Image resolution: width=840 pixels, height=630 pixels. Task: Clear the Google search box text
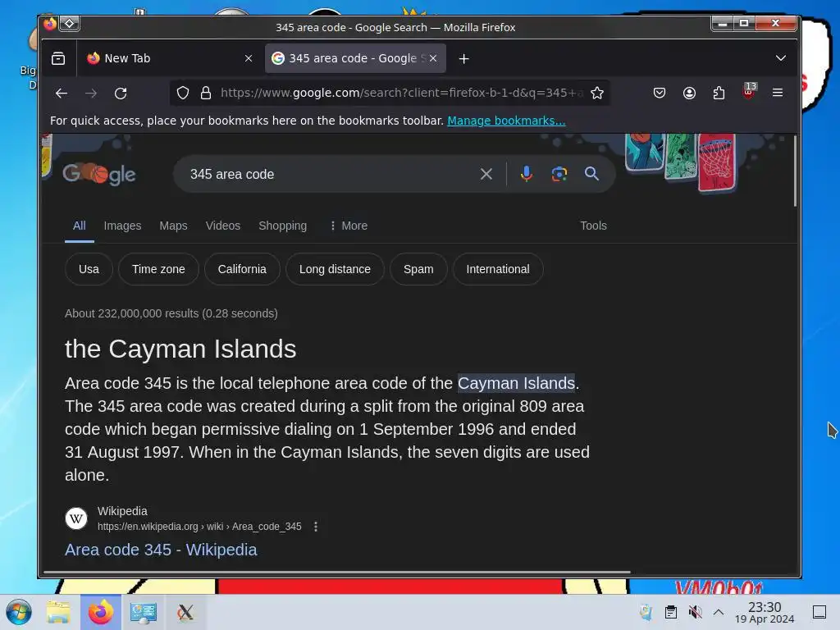[486, 174]
